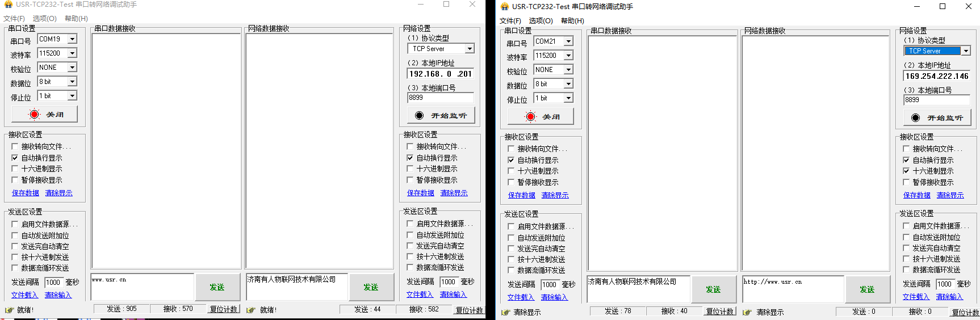Enable 按十六进制发送 in left window's serial send settings
This screenshot has height=320, width=980.
[x=15, y=257]
